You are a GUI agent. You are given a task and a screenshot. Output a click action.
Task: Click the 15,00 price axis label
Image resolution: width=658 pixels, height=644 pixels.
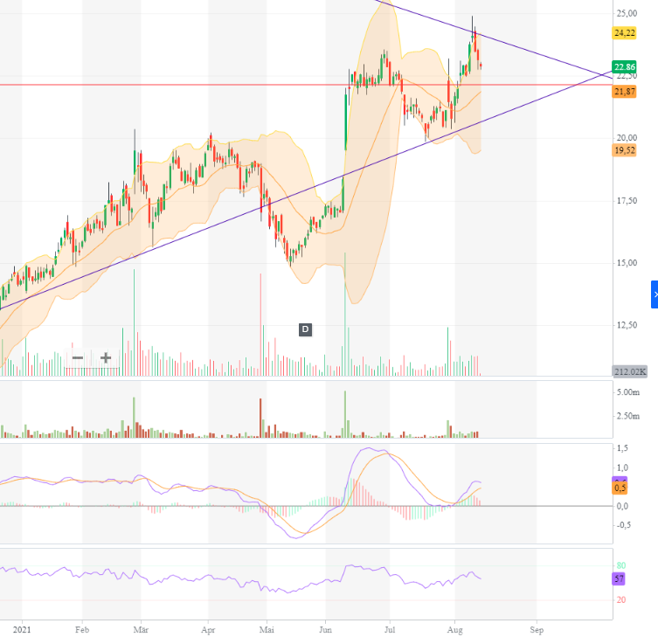click(627, 263)
